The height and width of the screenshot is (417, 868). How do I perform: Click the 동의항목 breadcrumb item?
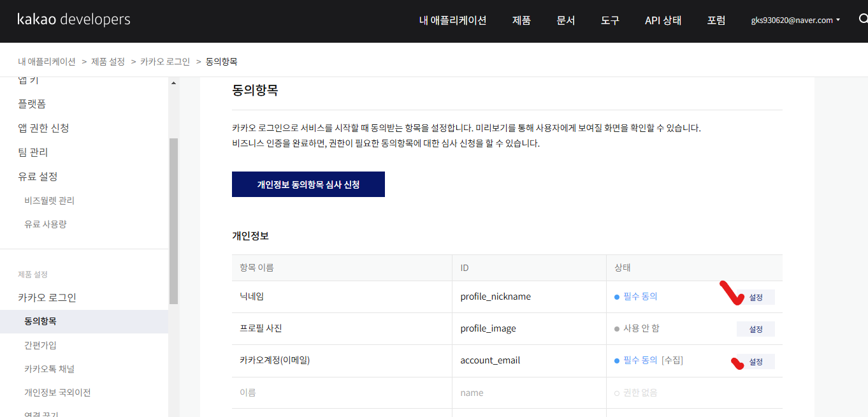pyautogui.click(x=221, y=62)
